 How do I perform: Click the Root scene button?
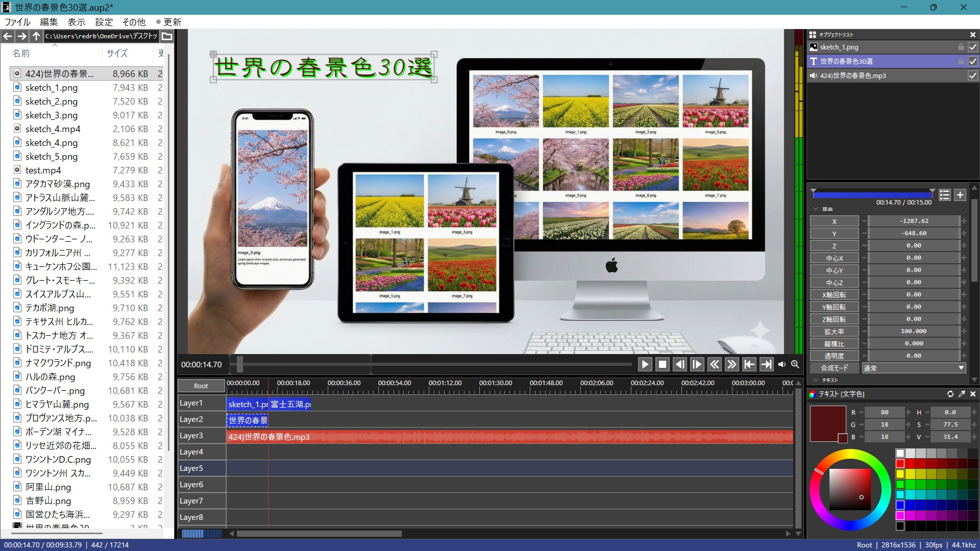tap(201, 386)
